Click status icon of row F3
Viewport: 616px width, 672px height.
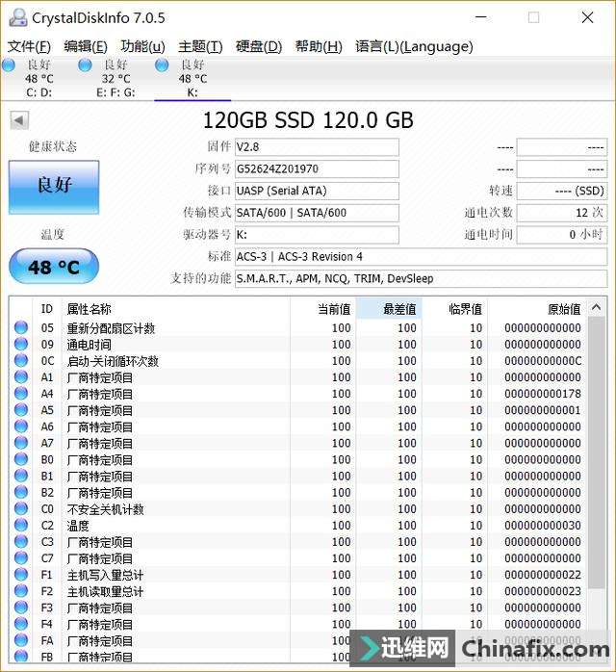[x=21, y=607]
